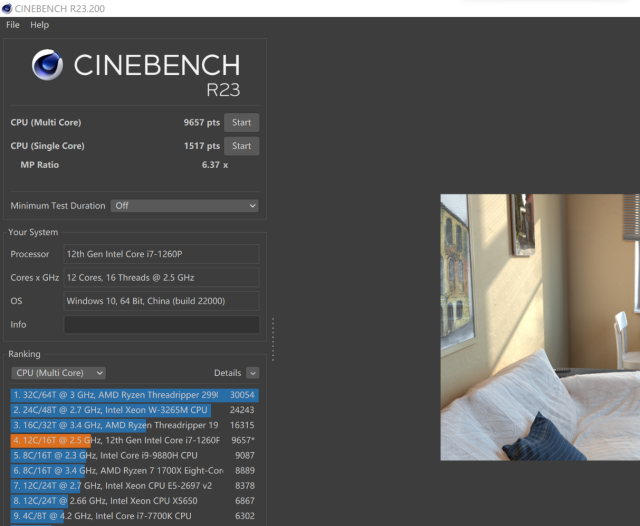Click the 6867 score in ranking
640x526 pixels.
click(x=244, y=501)
